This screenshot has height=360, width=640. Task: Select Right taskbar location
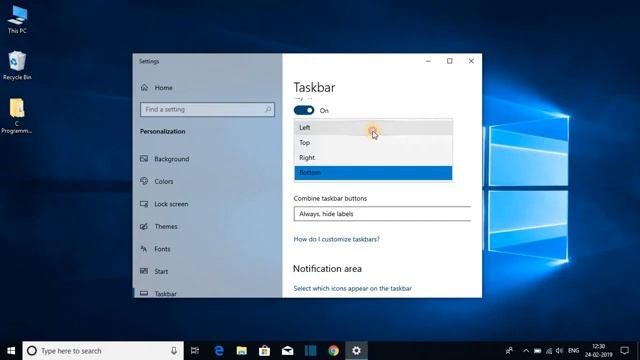(x=373, y=158)
